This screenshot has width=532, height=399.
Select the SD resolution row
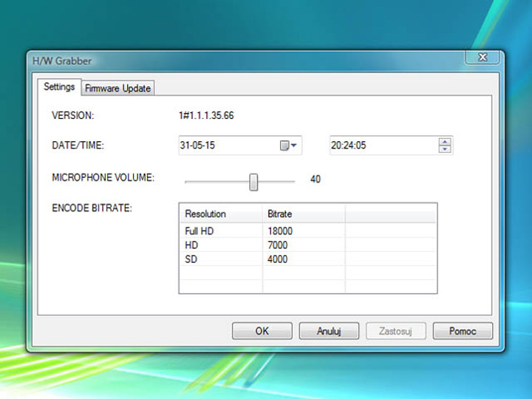click(307, 259)
